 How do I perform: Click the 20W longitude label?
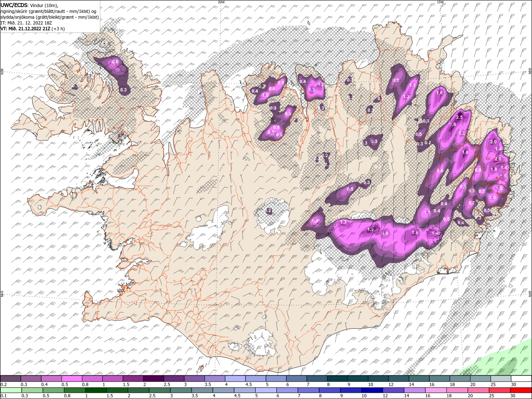[222, 2]
